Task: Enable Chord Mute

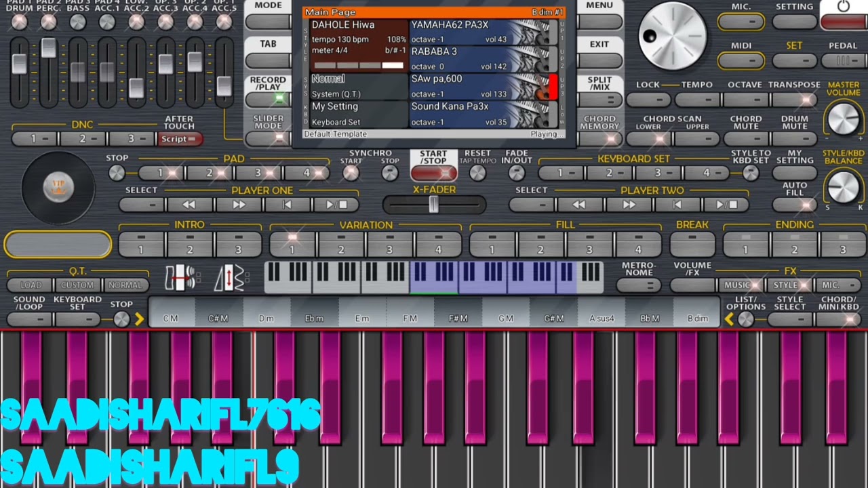Action: tap(746, 138)
